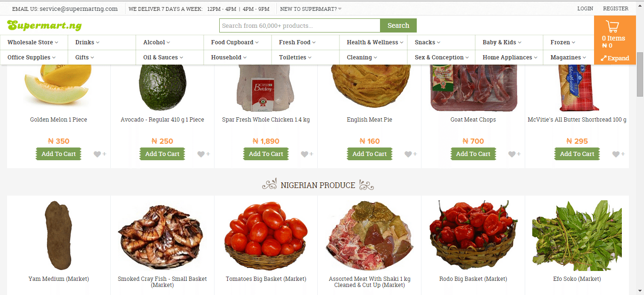644x295 pixels.
Task: Click the shopping cart icon
Action: [x=612, y=26]
